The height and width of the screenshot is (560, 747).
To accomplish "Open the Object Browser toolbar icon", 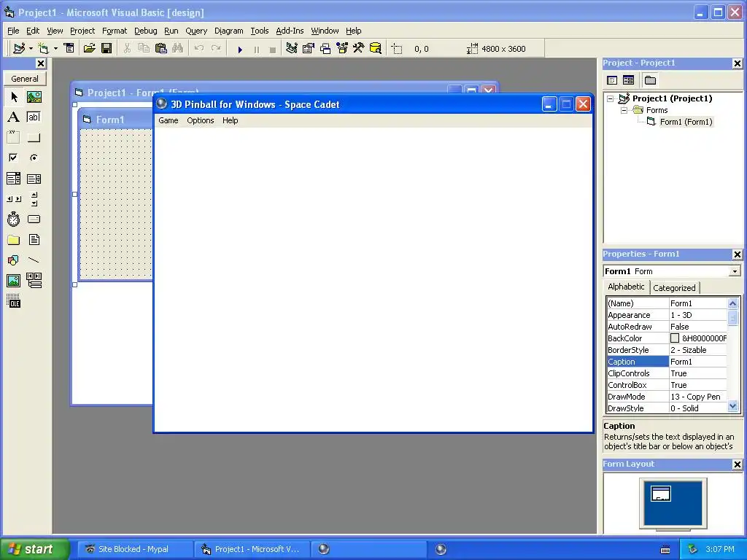I will pos(342,48).
